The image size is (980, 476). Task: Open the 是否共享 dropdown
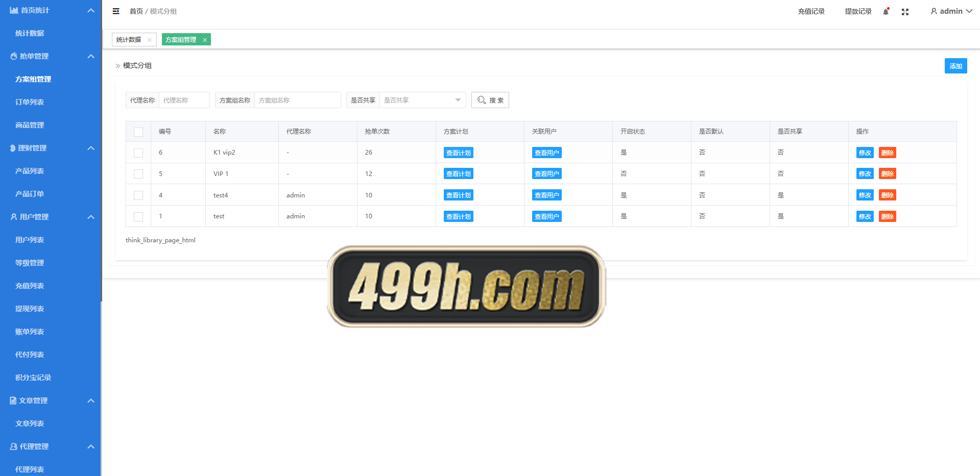(x=422, y=100)
